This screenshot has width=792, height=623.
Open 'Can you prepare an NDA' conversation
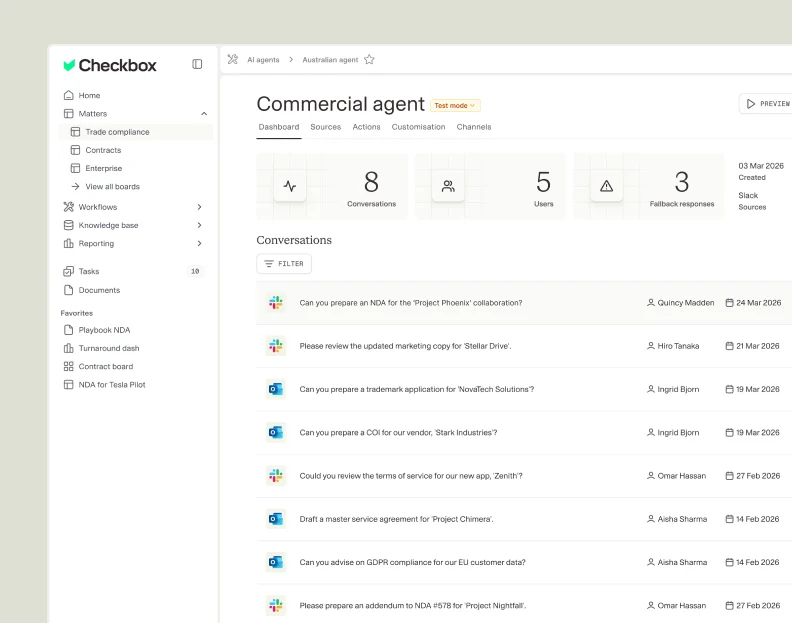411,303
